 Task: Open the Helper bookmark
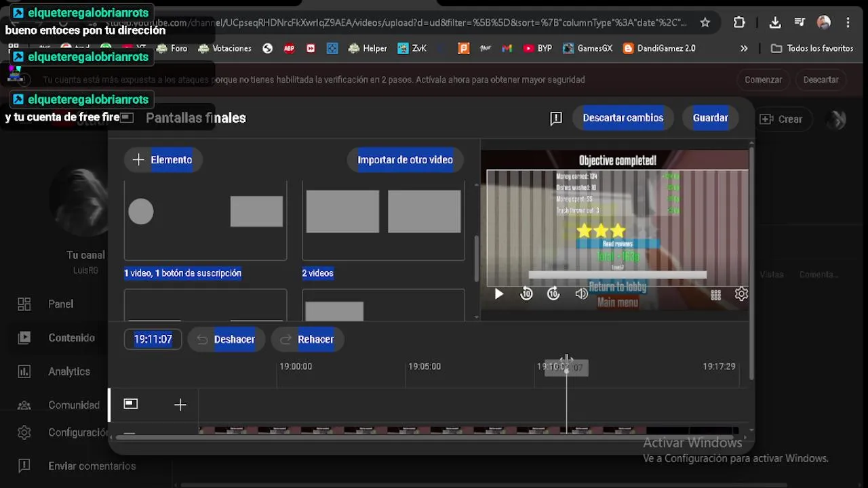point(368,48)
